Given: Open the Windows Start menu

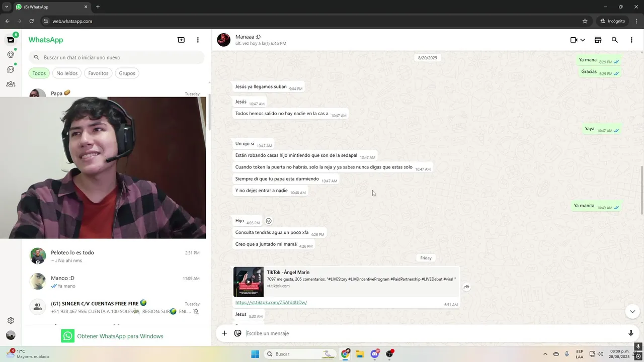Looking at the screenshot, I should (255, 354).
